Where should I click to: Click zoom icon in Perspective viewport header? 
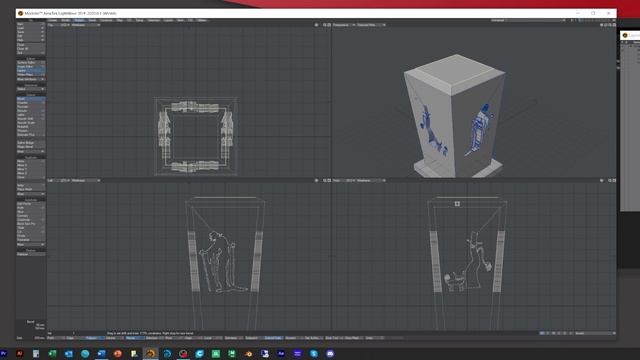(610, 25)
